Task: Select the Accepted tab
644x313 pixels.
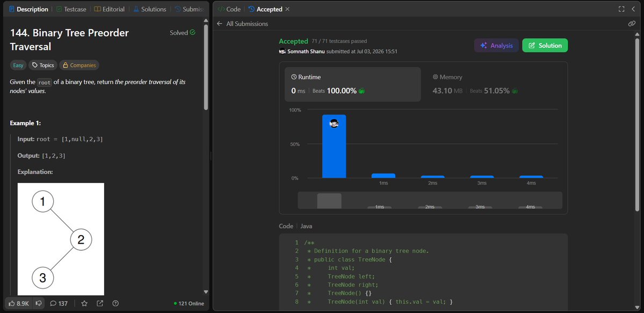Action: click(265, 9)
